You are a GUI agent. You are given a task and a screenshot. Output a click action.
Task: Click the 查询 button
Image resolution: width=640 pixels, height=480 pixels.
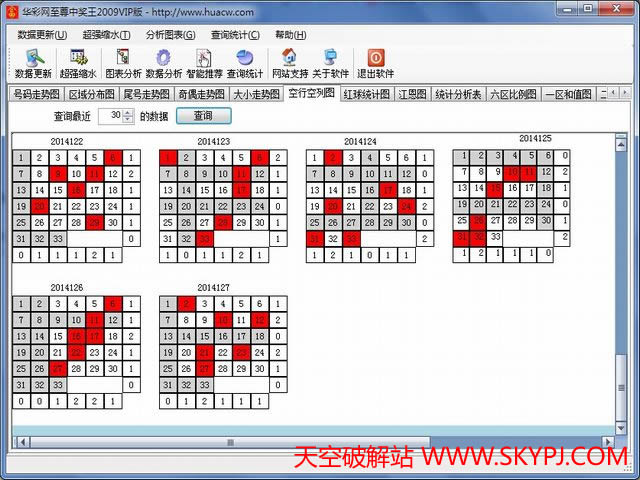(x=203, y=116)
